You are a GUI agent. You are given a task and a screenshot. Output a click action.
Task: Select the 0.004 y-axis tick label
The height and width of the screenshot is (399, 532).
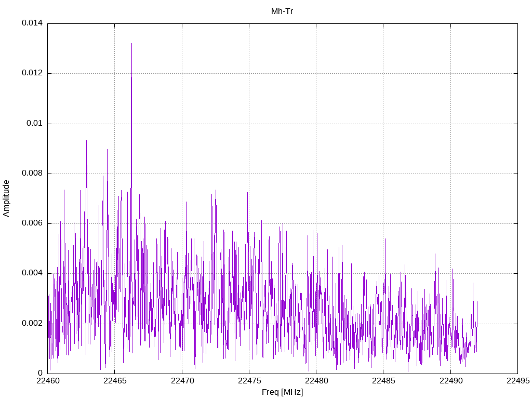(x=32, y=273)
